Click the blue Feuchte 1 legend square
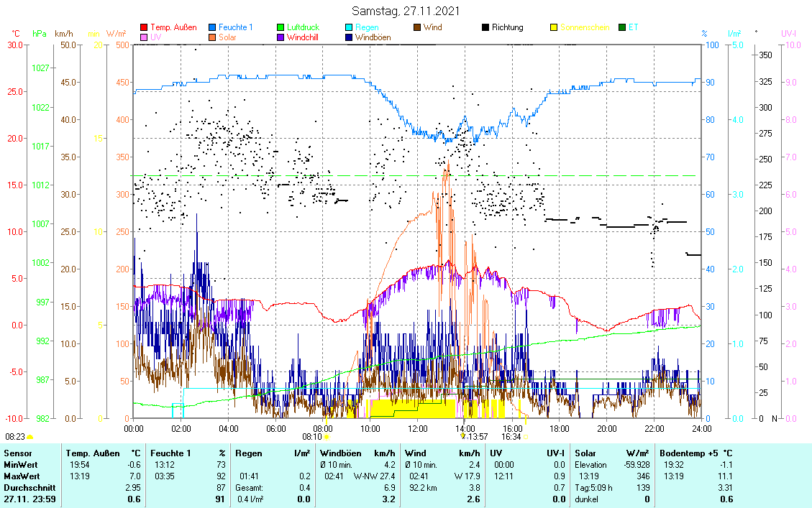Screen dimensions: 812x508 click(212, 28)
